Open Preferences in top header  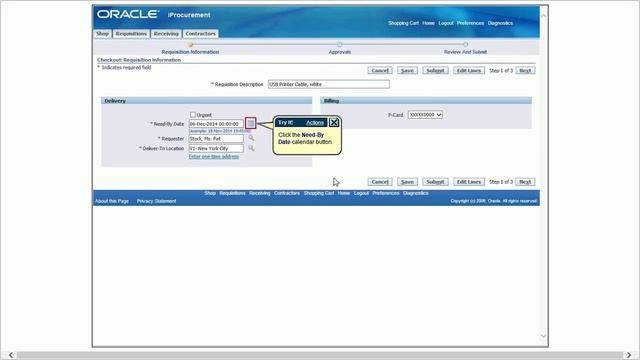[x=470, y=23]
